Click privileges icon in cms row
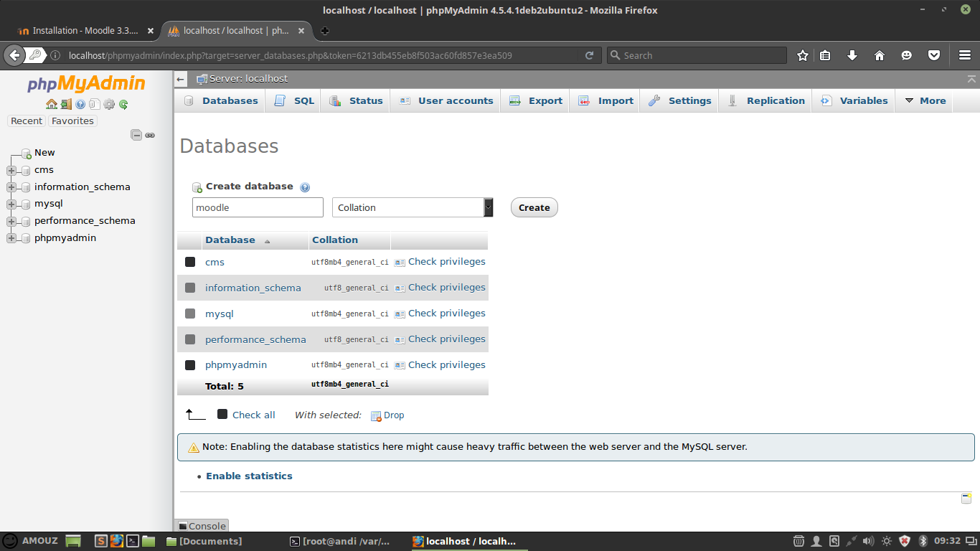The image size is (980, 551). (x=400, y=263)
